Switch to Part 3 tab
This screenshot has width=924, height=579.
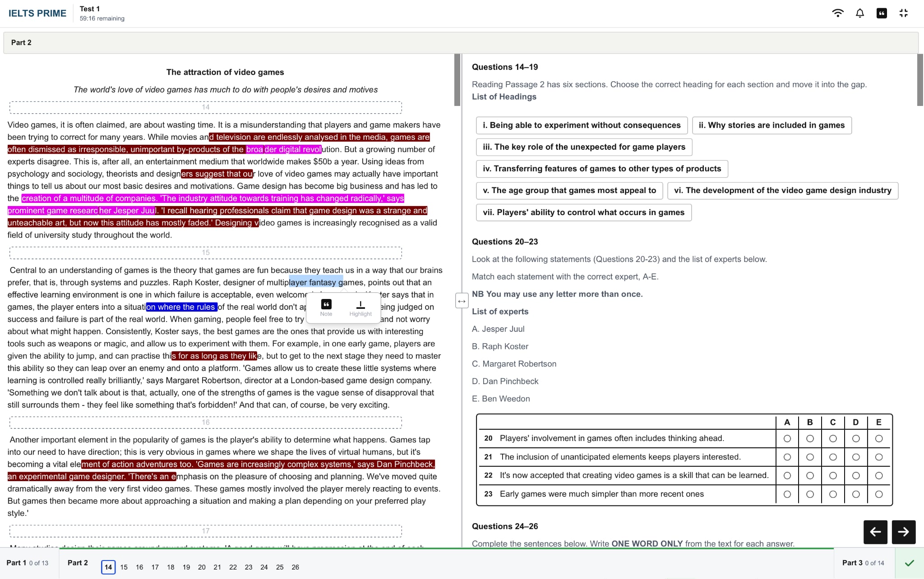click(863, 563)
